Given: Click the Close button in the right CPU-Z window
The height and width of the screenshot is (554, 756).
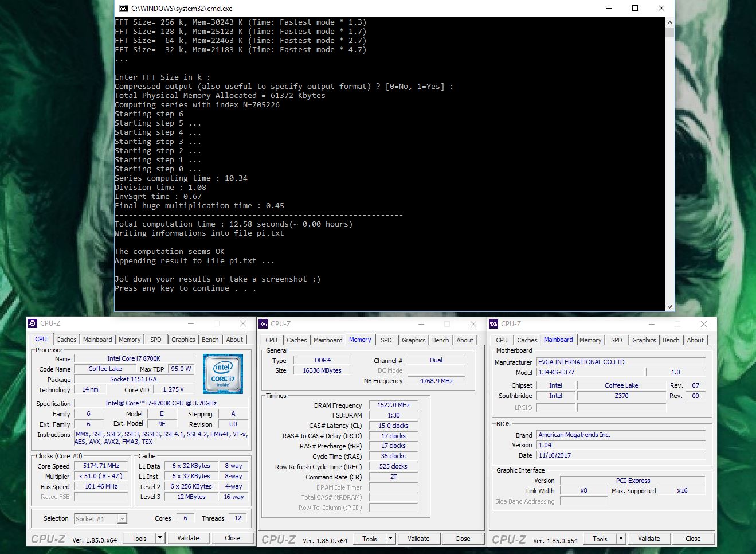Looking at the screenshot, I should (x=693, y=539).
